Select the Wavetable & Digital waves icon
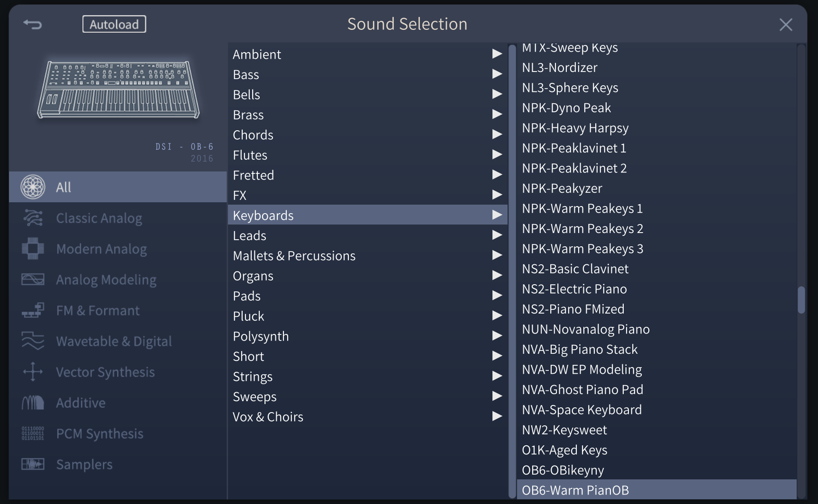The image size is (818, 504). [x=33, y=341]
